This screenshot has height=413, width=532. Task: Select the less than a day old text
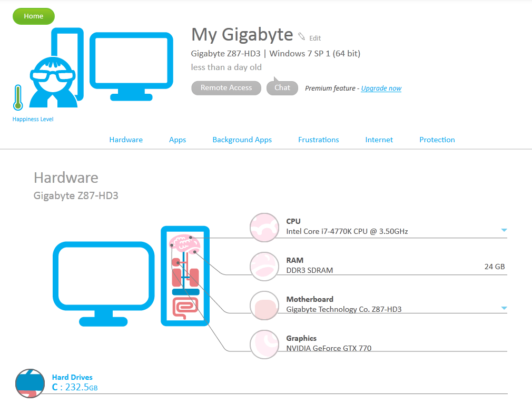pyautogui.click(x=226, y=67)
